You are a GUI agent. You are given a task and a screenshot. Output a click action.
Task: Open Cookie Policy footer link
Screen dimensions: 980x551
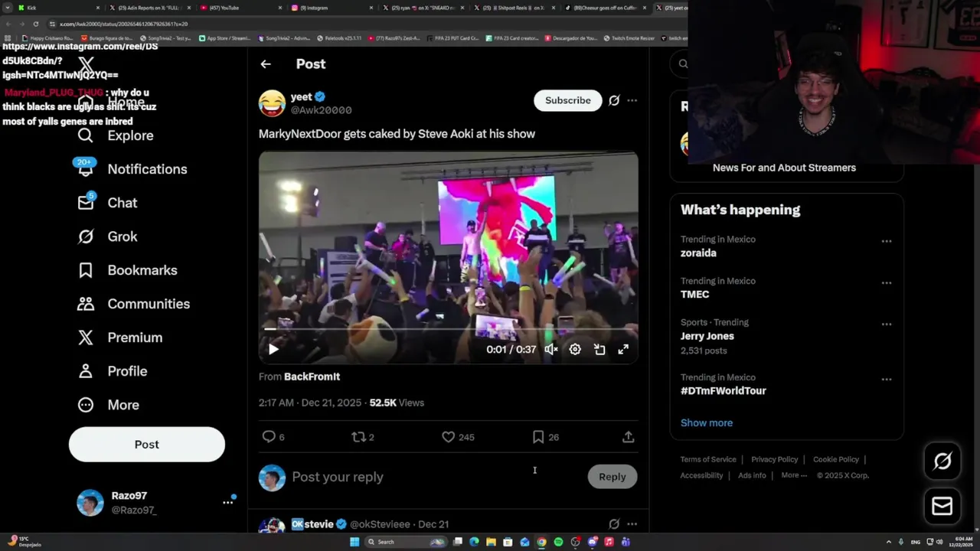pyautogui.click(x=836, y=460)
